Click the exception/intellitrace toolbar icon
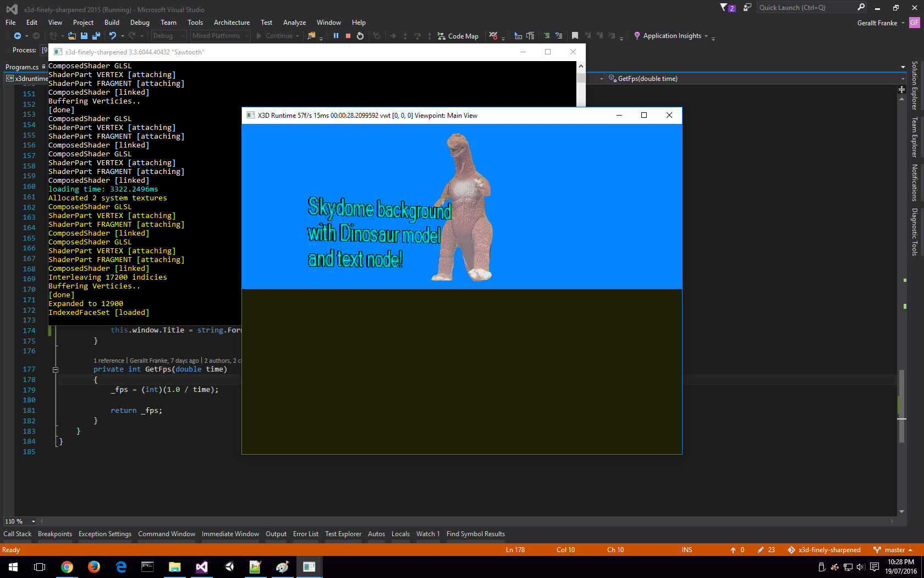The width and height of the screenshot is (924, 578). (493, 36)
